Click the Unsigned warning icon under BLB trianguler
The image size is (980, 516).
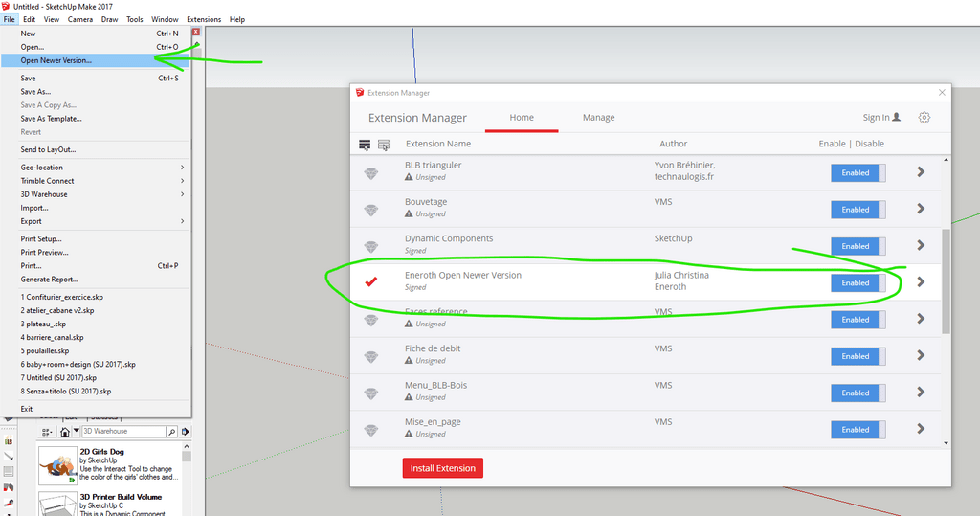pyautogui.click(x=409, y=177)
